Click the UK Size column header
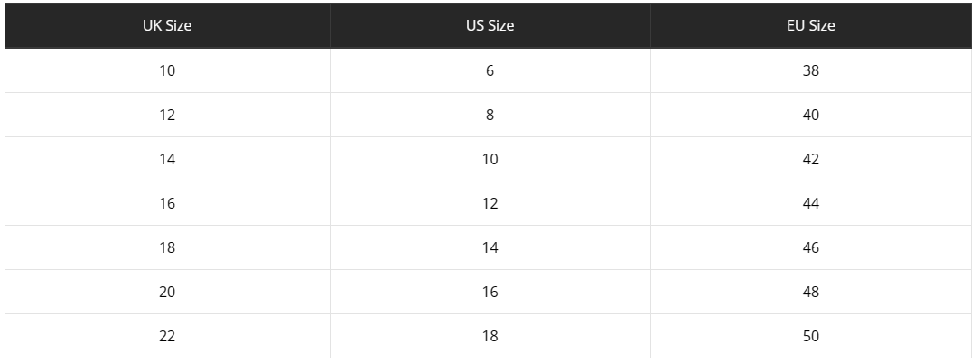 point(167,25)
